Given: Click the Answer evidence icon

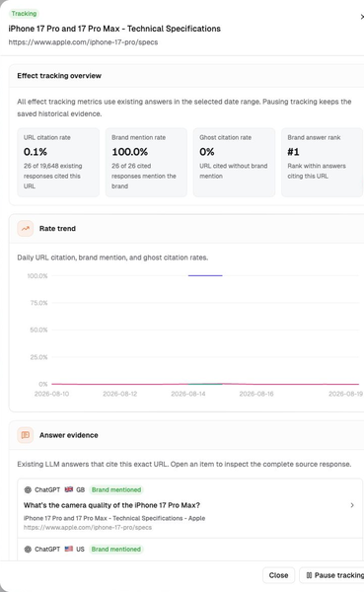Looking at the screenshot, I should [26, 435].
